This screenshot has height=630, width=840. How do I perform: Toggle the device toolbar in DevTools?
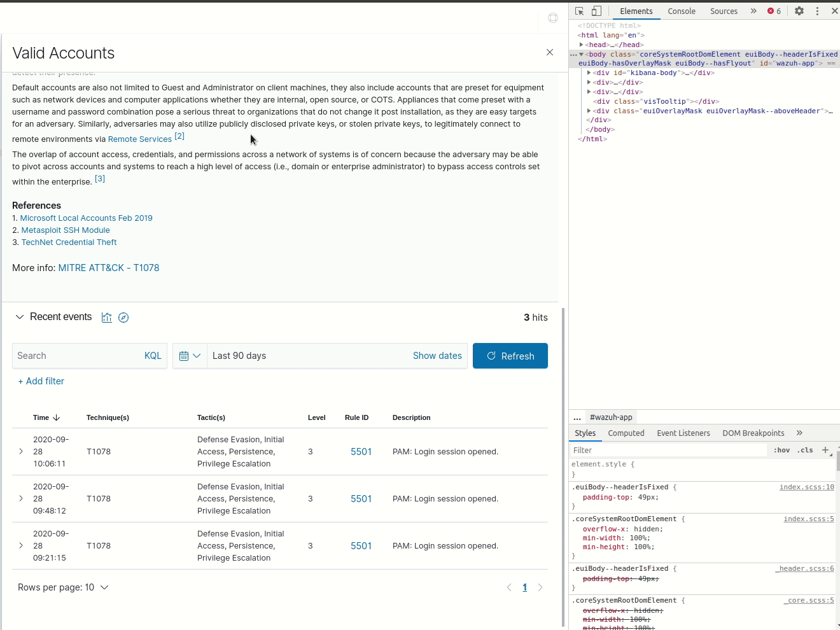596,11
